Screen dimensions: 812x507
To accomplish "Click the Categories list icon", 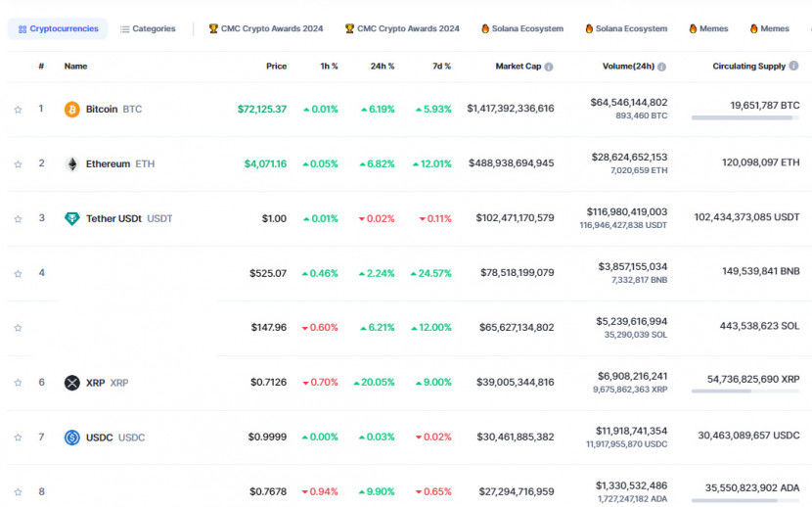I will coord(125,29).
